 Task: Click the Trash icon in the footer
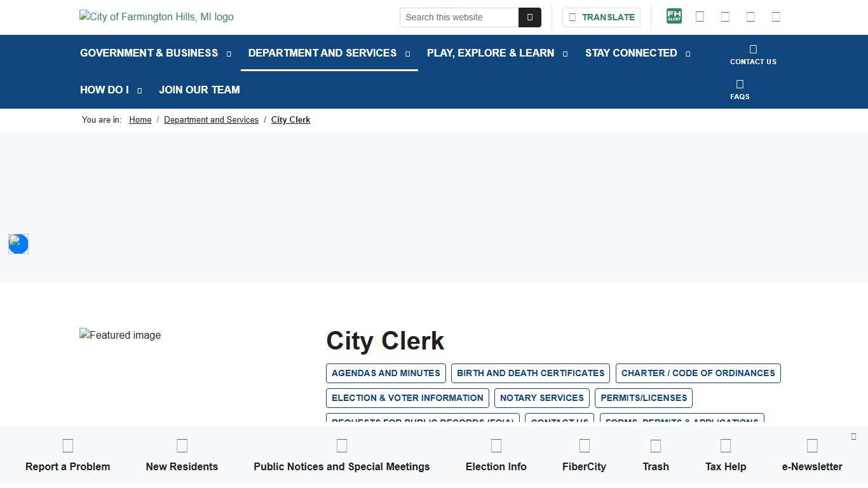tap(655, 445)
